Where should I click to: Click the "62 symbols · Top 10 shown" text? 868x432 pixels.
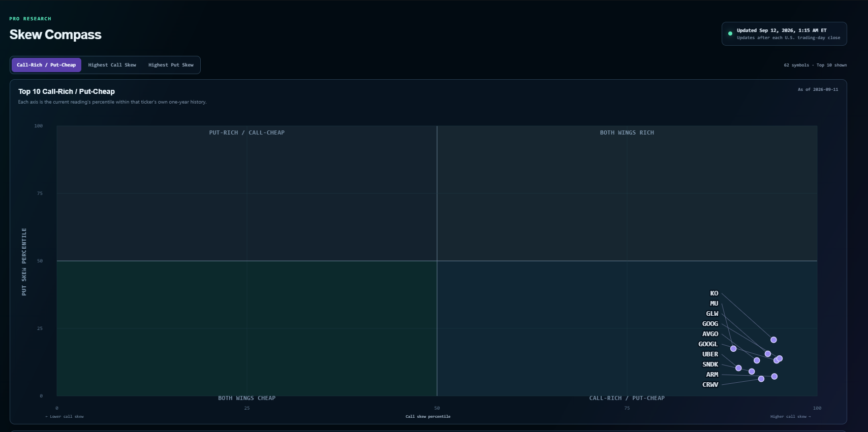(x=815, y=65)
